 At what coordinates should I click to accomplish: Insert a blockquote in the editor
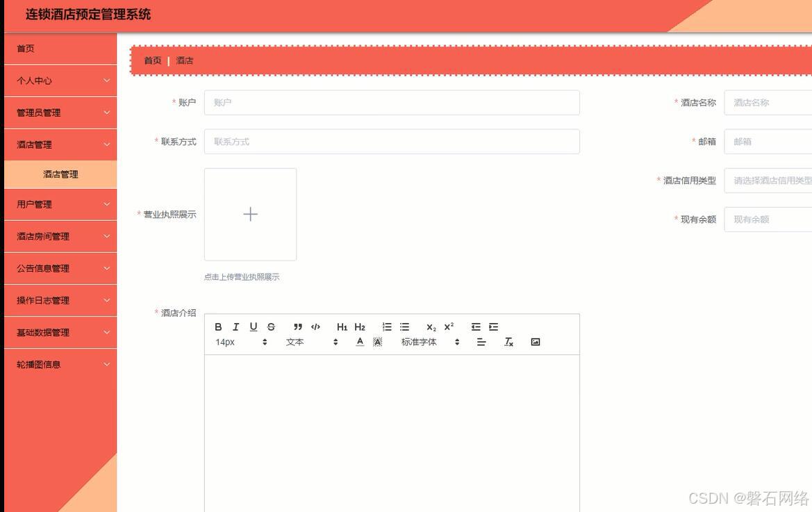click(297, 327)
